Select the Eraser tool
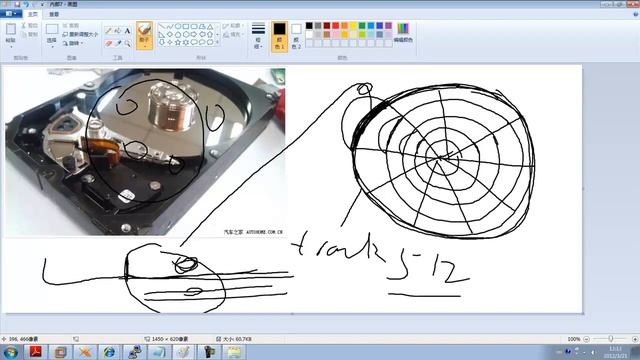 click(108, 43)
